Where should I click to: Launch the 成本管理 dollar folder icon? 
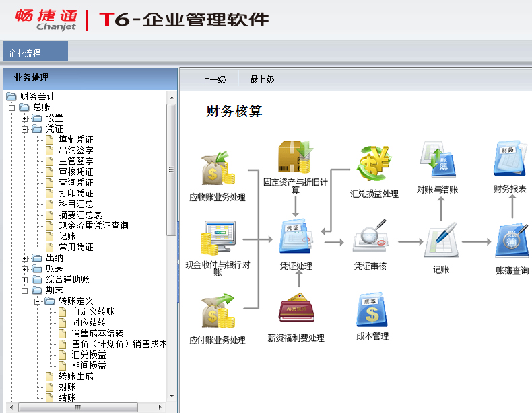tap(372, 310)
